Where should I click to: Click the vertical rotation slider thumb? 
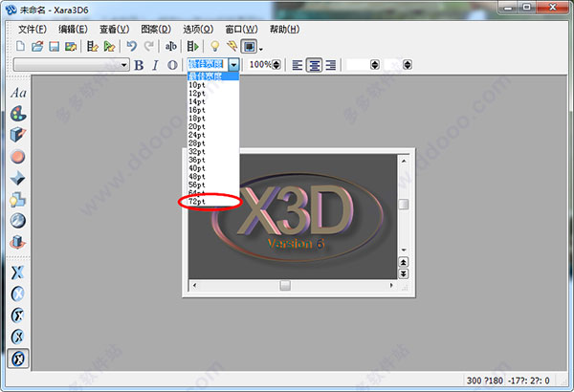click(404, 205)
